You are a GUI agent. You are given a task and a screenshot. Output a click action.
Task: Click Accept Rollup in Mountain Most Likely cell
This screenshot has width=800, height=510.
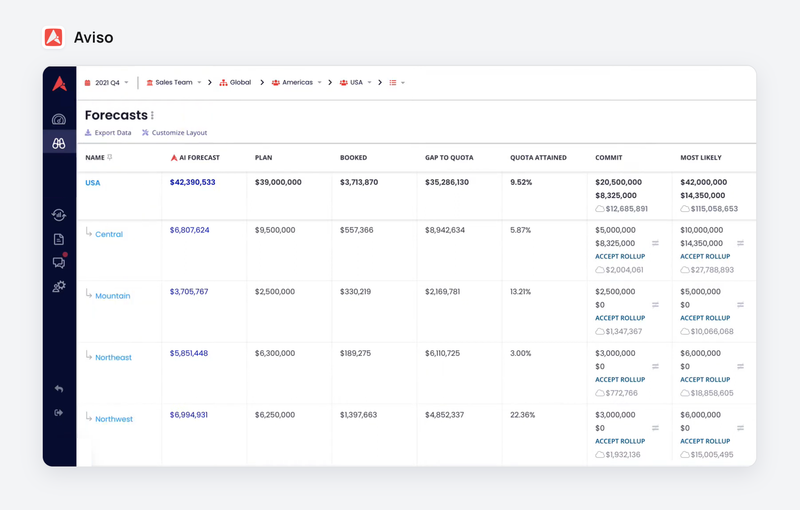[x=705, y=318]
